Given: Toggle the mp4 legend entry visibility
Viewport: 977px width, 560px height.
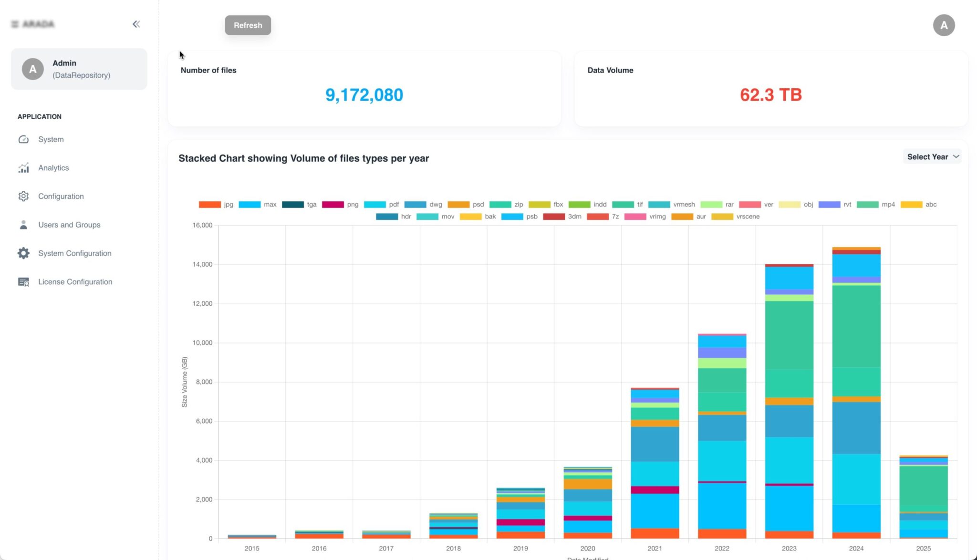Looking at the screenshot, I should [875, 204].
